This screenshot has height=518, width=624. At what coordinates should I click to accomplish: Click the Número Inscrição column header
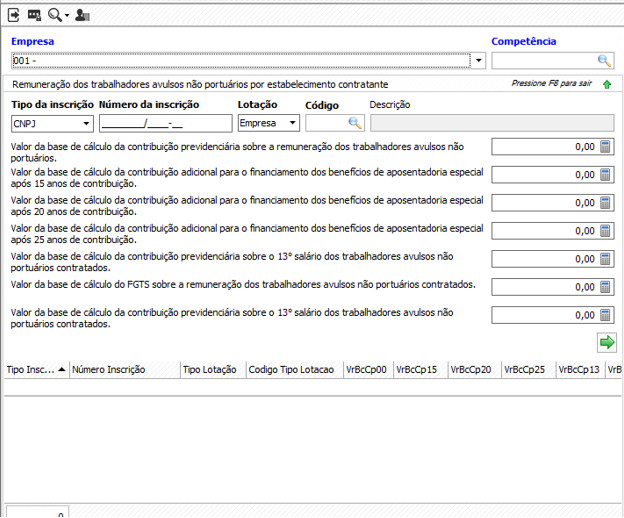coord(125,370)
